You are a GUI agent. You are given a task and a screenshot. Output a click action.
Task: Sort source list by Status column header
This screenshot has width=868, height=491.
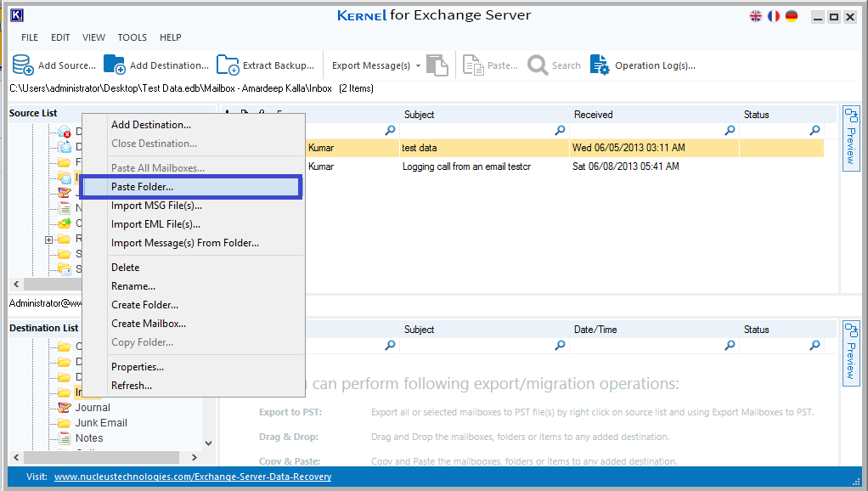click(x=756, y=115)
